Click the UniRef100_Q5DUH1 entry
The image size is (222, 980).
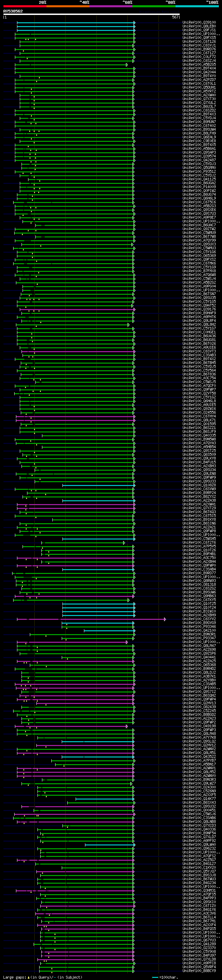point(199,88)
